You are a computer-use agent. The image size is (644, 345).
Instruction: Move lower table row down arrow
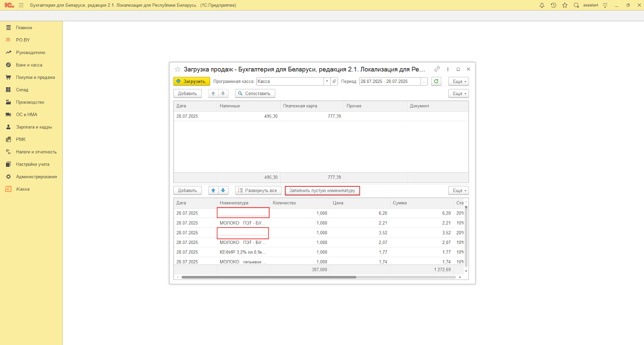pyautogui.click(x=223, y=190)
